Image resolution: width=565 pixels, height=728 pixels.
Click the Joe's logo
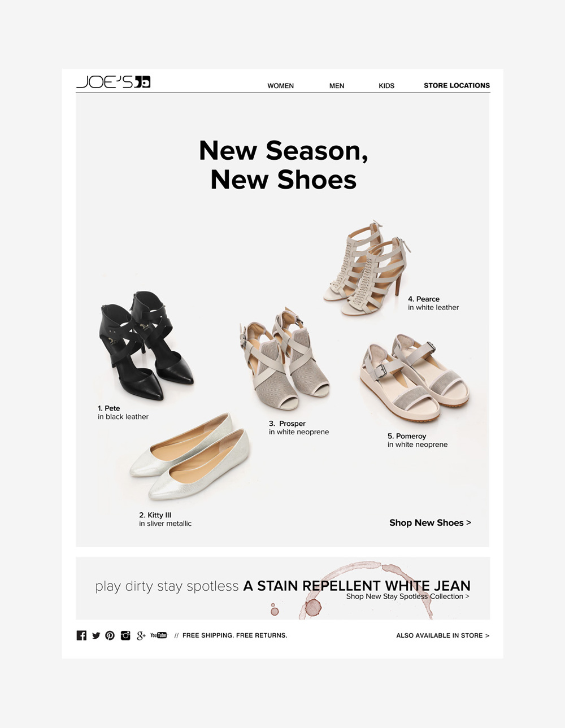coord(113,82)
